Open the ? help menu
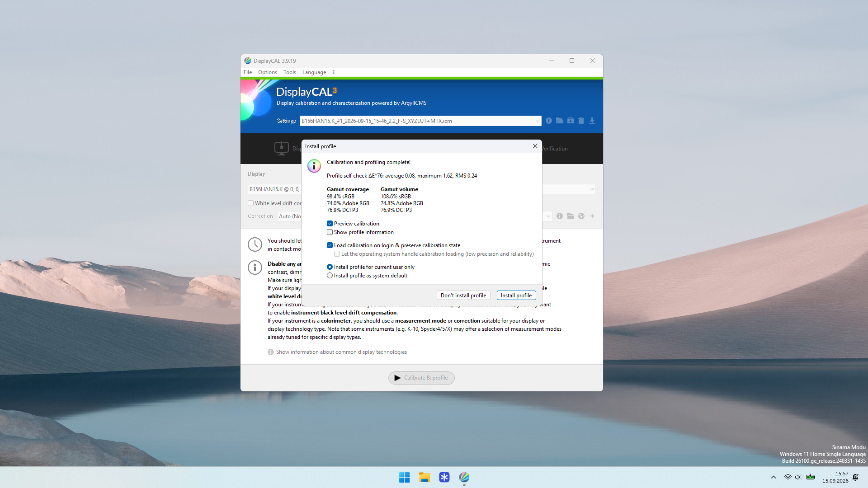 334,72
